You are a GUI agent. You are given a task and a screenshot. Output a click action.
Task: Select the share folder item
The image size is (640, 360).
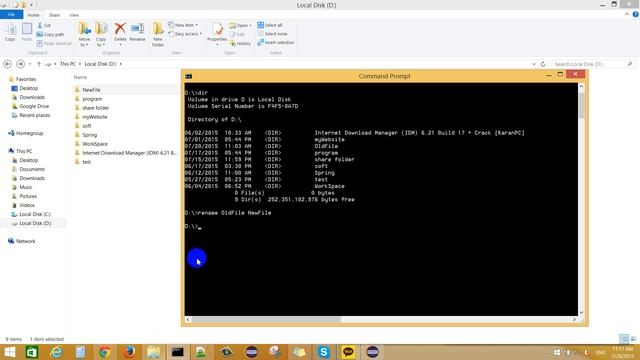click(x=96, y=108)
